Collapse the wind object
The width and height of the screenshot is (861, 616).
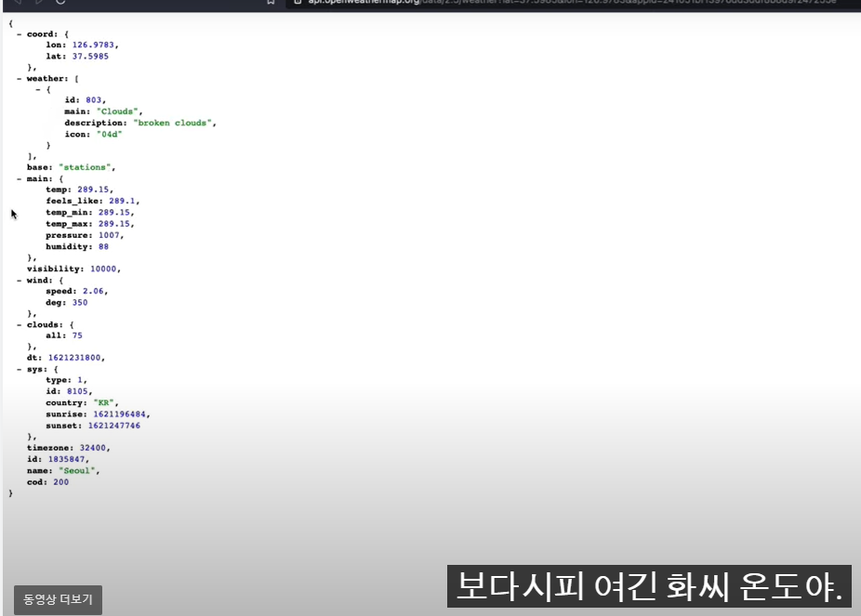pyautogui.click(x=20, y=281)
